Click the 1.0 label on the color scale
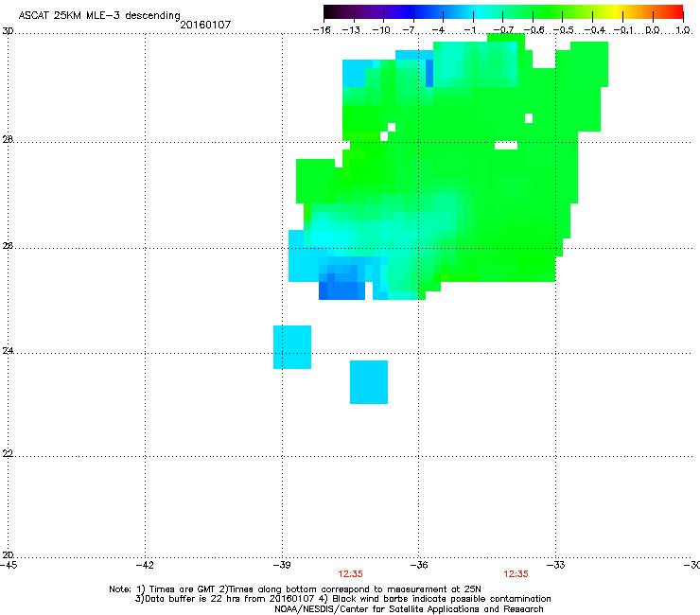The height and width of the screenshot is (615, 700). 683,30
